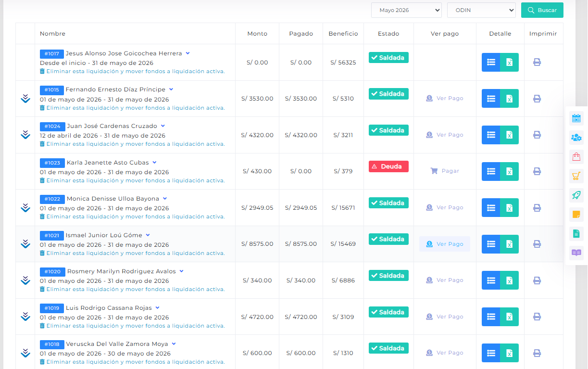Open small arrow next to Ismael Junior Loú Góme
The image size is (588, 369).
[148, 235]
